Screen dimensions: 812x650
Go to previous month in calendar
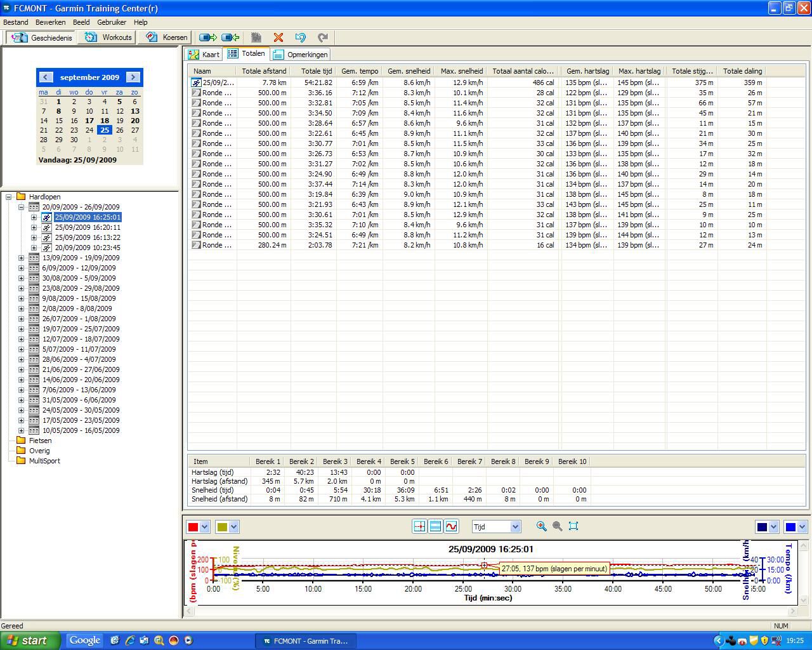pyautogui.click(x=45, y=77)
